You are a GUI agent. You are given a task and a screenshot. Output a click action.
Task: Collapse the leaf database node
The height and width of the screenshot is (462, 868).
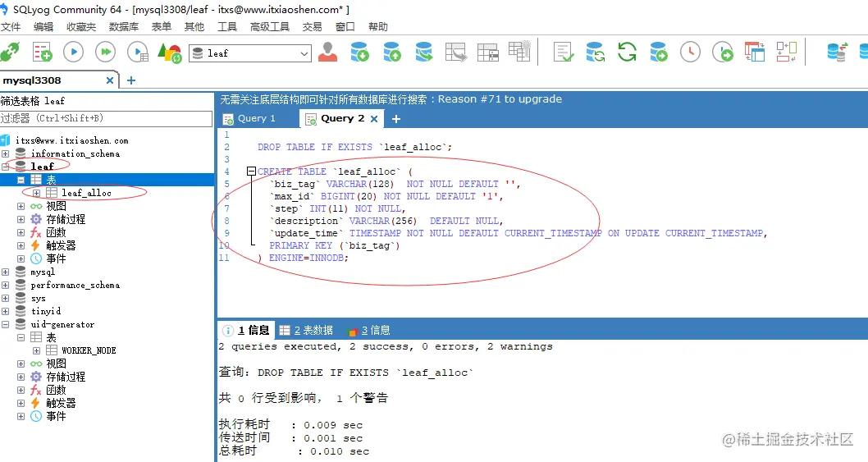5,167
